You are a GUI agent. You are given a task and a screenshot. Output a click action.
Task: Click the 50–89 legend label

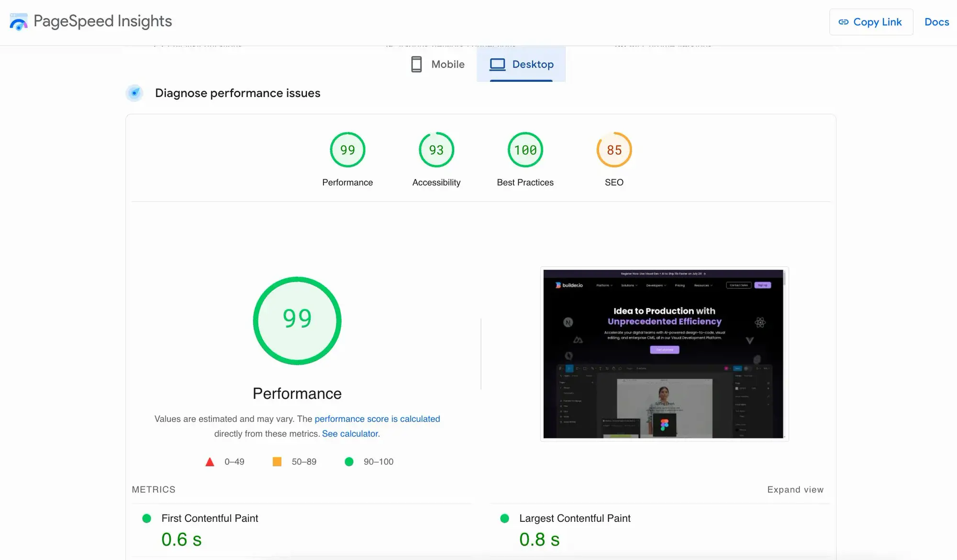click(304, 461)
